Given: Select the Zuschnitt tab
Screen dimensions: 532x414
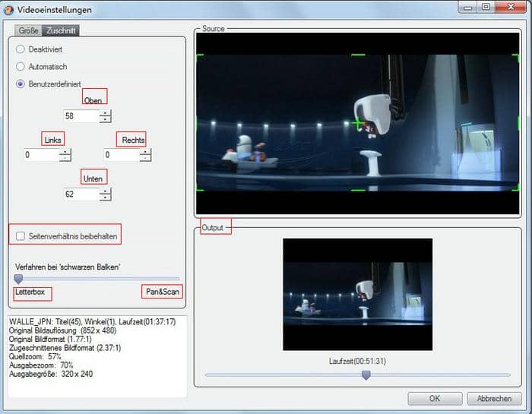Looking at the screenshot, I should pyautogui.click(x=61, y=30).
